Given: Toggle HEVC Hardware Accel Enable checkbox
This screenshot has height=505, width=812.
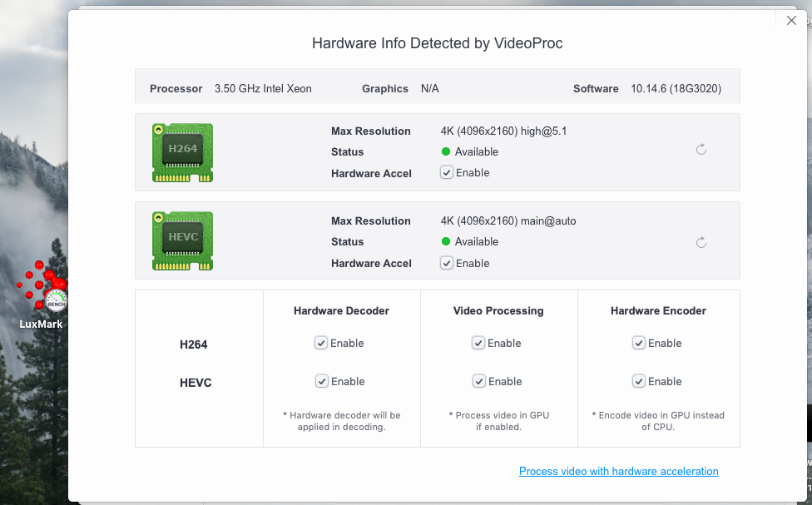Looking at the screenshot, I should tap(447, 263).
